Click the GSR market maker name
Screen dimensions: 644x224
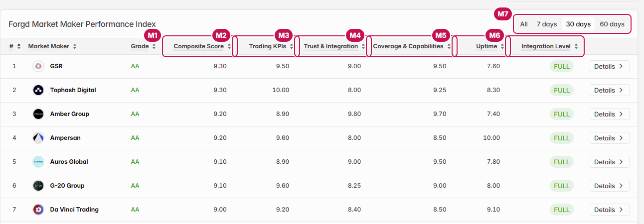click(56, 66)
